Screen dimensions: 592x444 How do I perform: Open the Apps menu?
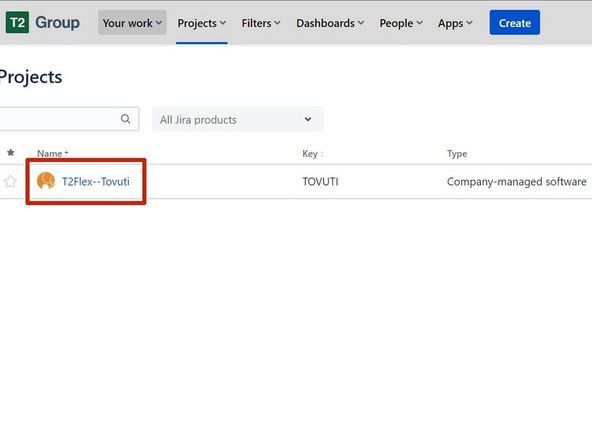point(455,23)
